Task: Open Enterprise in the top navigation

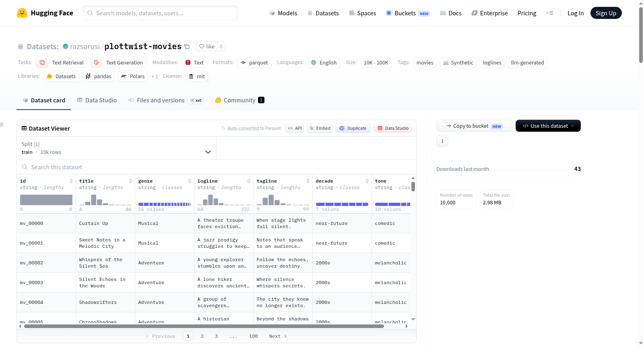Action: pyautogui.click(x=489, y=13)
